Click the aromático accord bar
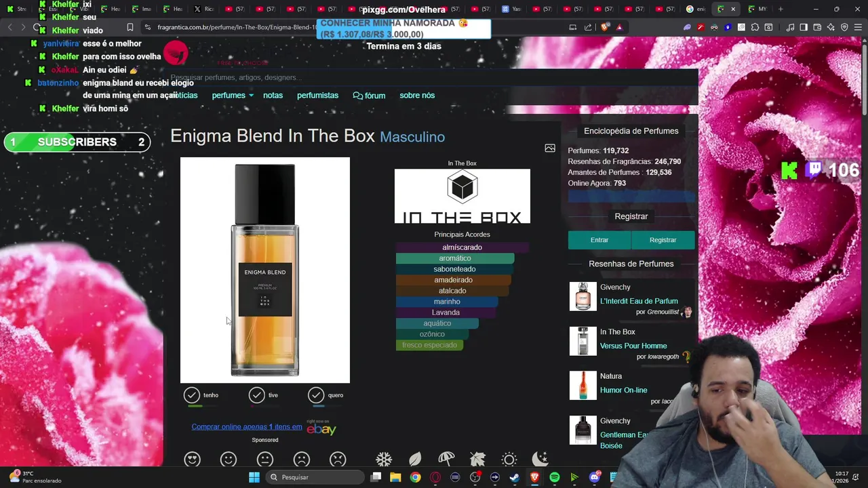 click(455, 258)
